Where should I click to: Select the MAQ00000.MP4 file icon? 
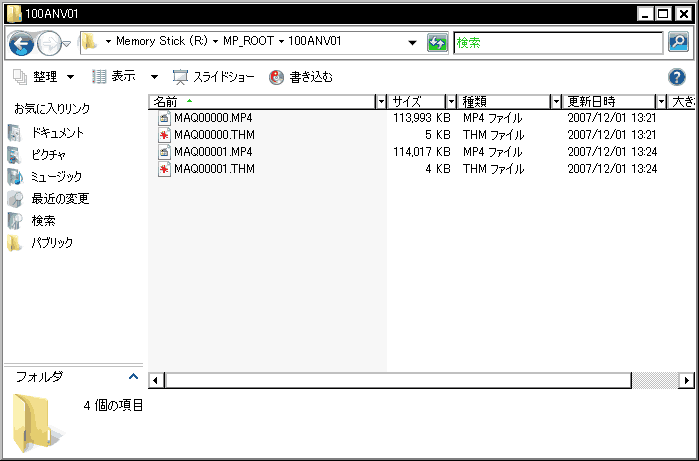164,118
